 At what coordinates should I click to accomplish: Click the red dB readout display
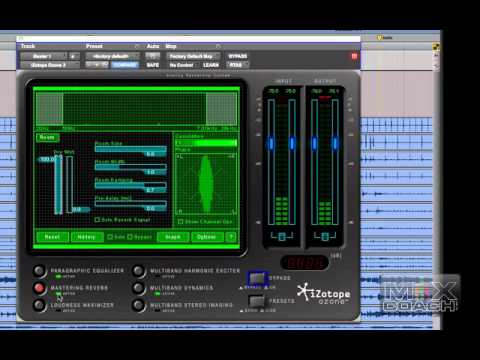tap(304, 262)
